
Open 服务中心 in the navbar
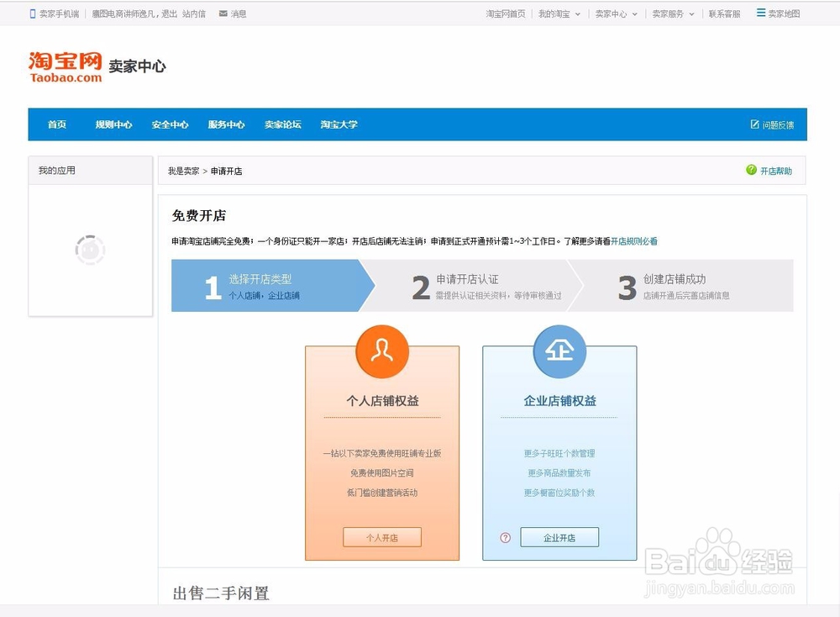pos(226,124)
